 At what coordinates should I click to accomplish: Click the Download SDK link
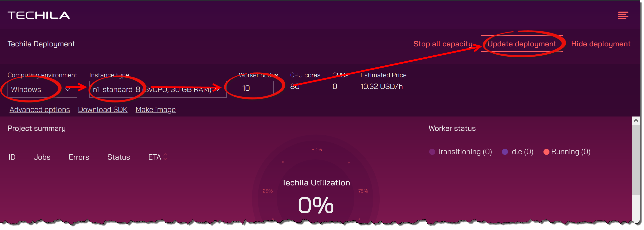[x=103, y=110]
